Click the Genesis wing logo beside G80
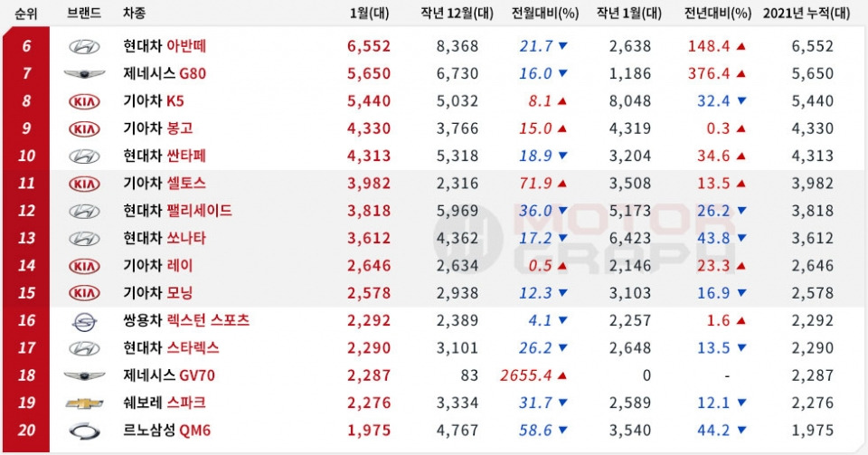 coord(84,73)
